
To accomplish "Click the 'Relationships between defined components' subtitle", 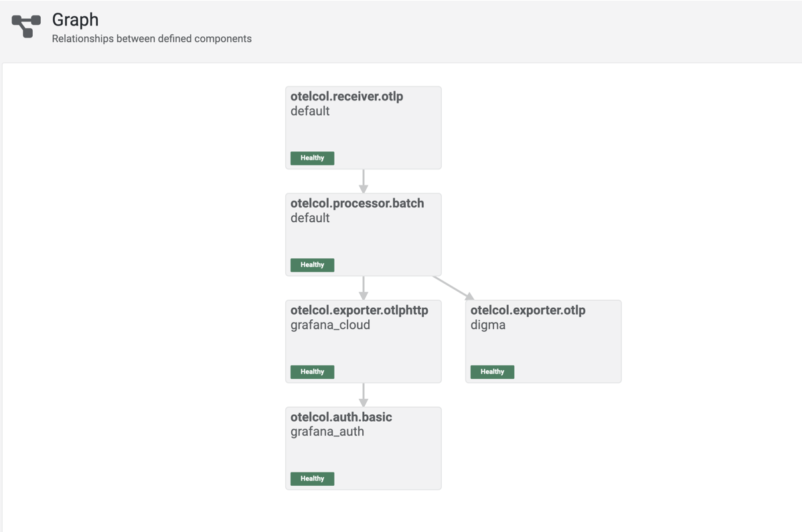I will pyautogui.click(x=152, y=39).
